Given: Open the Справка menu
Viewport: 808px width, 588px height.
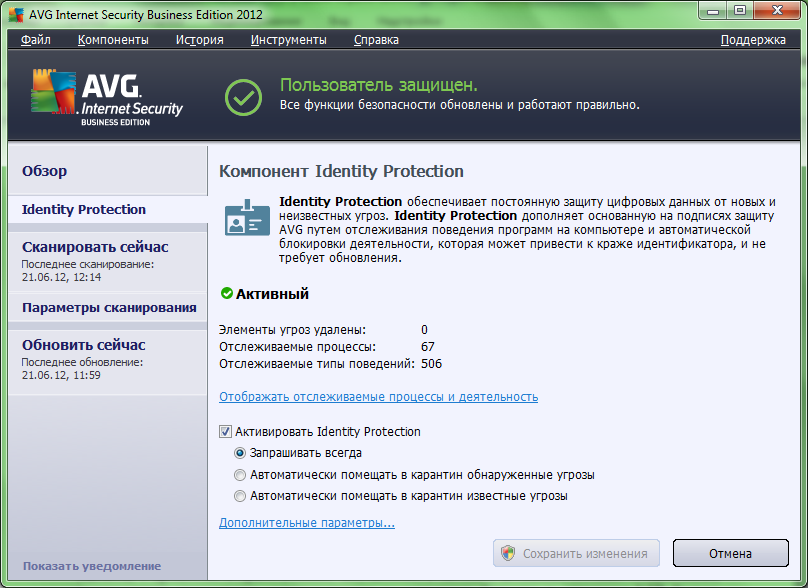Looking at the screenshot, I should point(376,40).
